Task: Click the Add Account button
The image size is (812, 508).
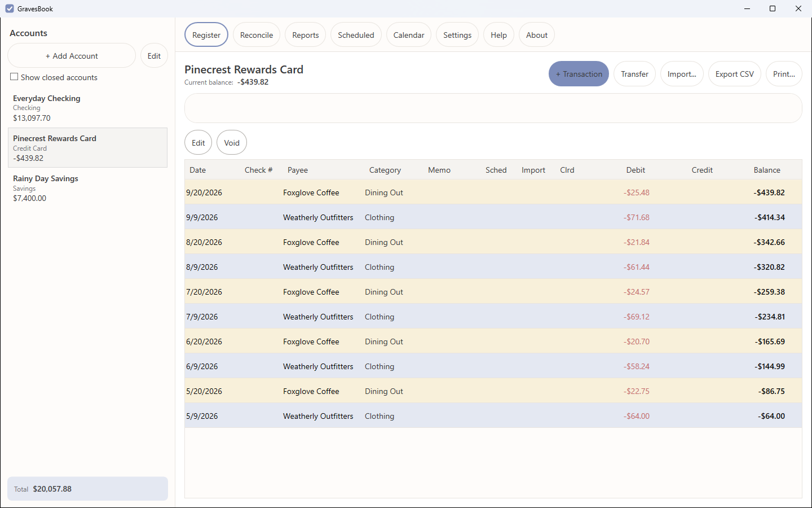Action: click(x=72, y=56)
